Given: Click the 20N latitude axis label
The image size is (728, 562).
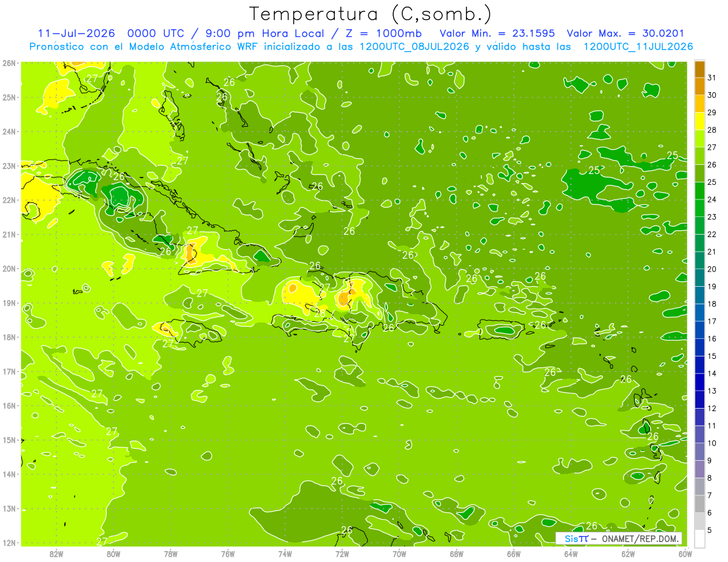Looking at the screenshot, I should coord(8,269).
